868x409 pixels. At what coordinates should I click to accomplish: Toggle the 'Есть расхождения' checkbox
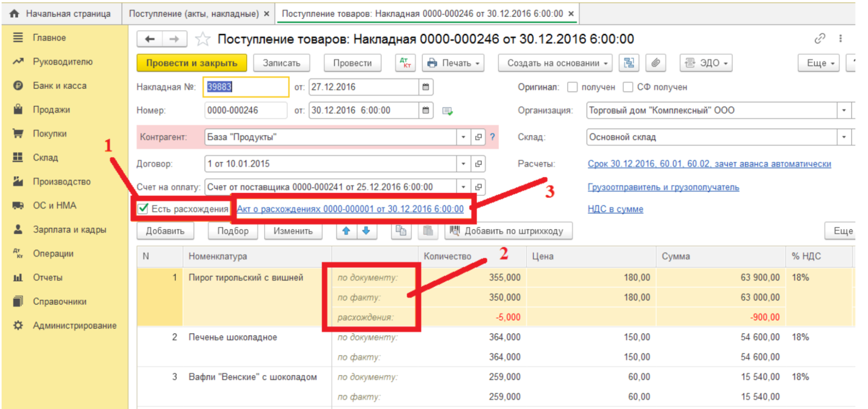(x=143, y=209)
